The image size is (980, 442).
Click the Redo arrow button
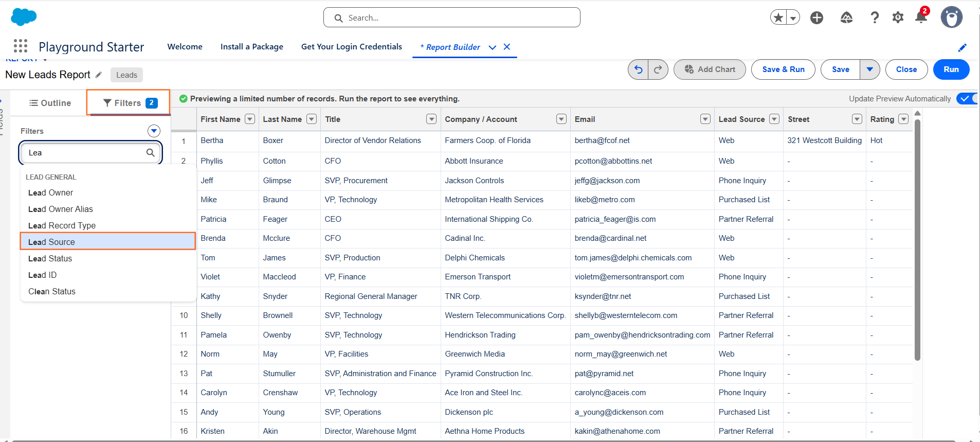pos(658,69)
